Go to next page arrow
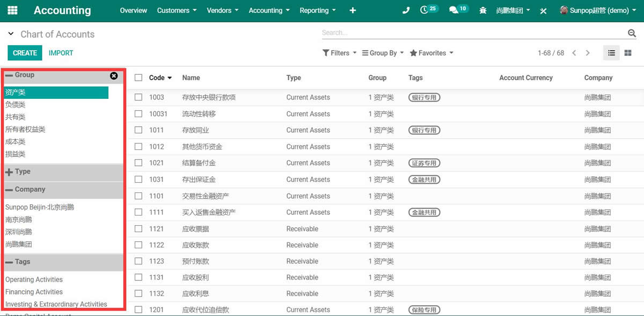The height and width of the screenshot is (316, 644). [588, 53]
